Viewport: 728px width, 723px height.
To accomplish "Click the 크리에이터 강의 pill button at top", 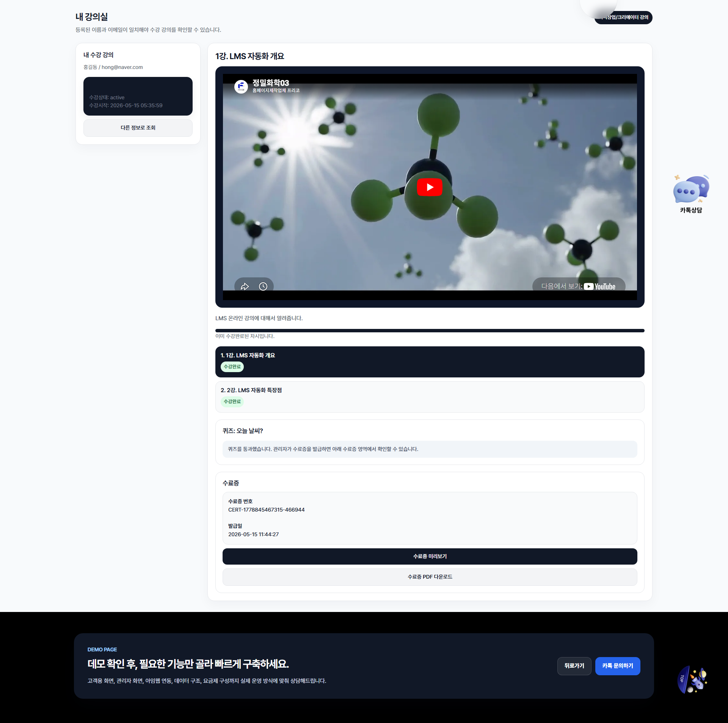I will [x=623, y=17].
